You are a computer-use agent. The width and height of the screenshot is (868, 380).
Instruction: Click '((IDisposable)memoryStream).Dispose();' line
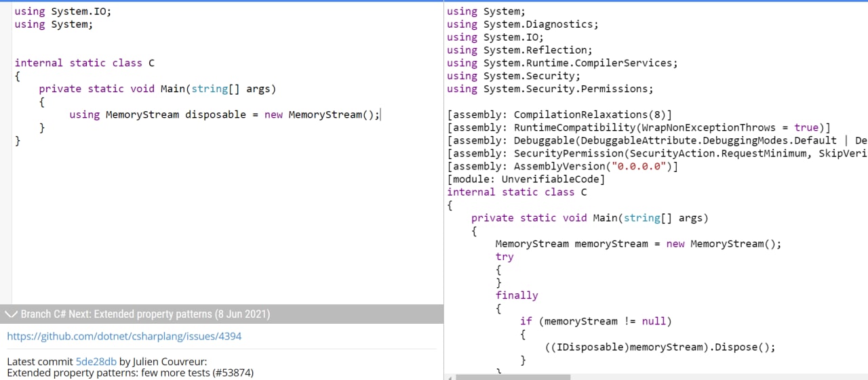click(x=660, y=347)
